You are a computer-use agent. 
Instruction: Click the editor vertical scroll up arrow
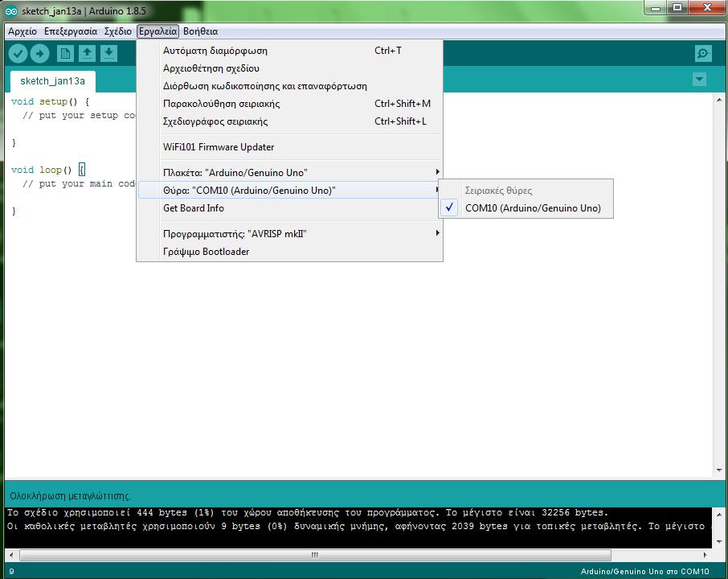click(x=719, y=100)
